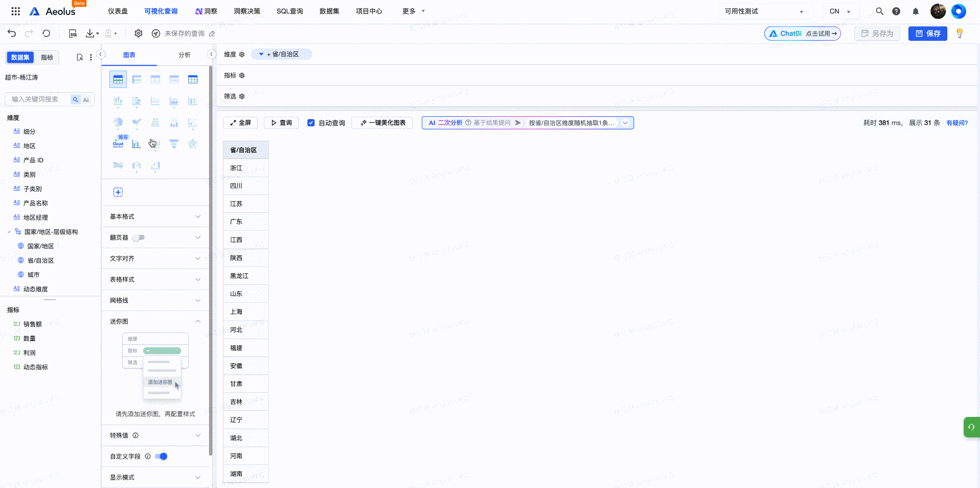Open notifications bell
This screenshot has height=488, width=980.
tap(916, 11)
